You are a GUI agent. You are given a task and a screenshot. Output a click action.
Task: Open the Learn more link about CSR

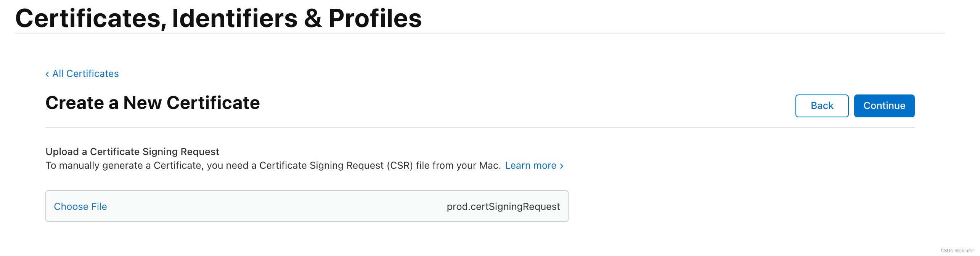tap(530, 165)
